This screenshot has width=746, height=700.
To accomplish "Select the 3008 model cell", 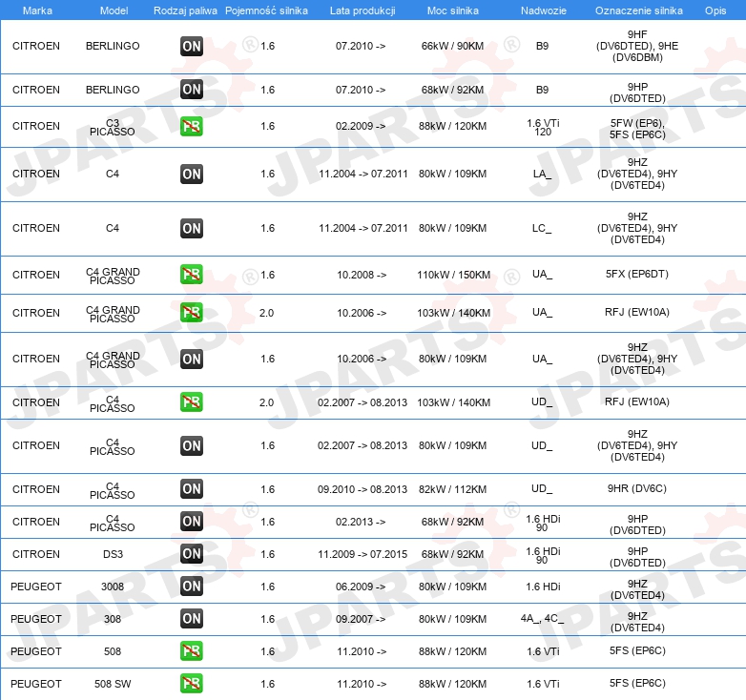I will [113, 587].
